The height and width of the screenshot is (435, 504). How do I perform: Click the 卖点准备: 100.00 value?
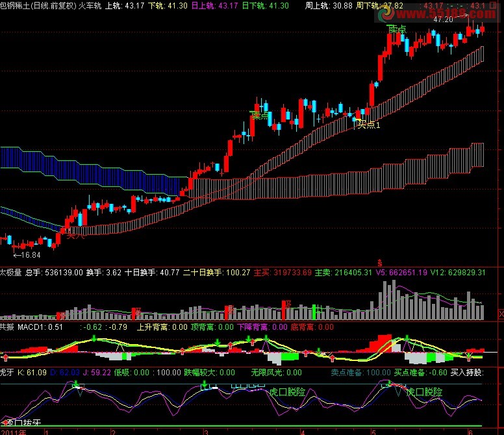click(360, 373)
